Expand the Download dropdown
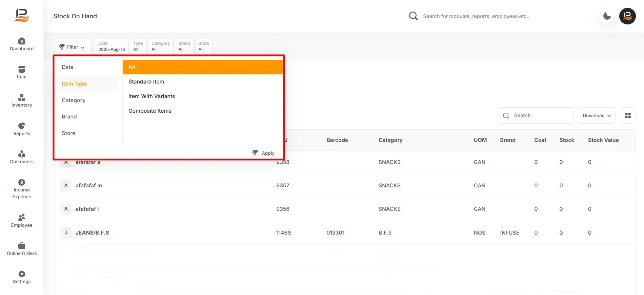 [597, 115]
